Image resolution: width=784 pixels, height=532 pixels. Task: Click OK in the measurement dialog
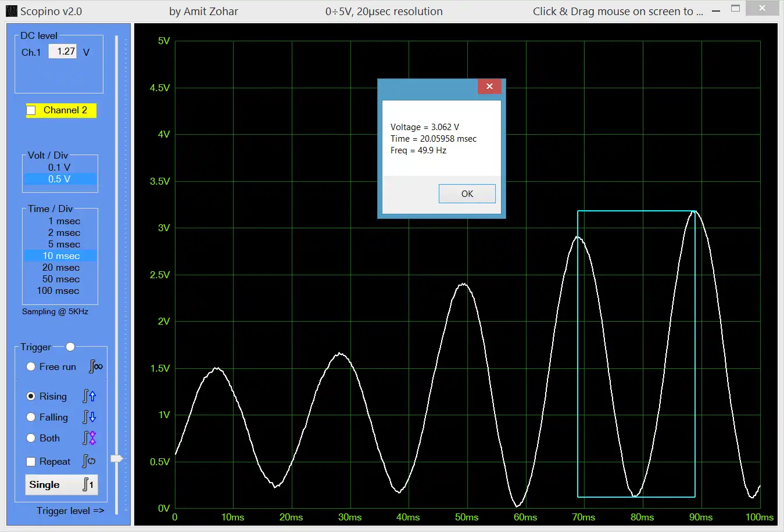coord(467,194)
